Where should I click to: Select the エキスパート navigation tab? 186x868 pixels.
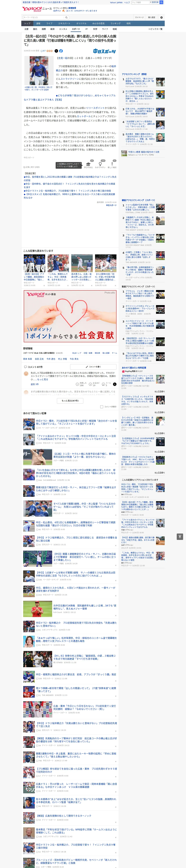pos(64,24)
